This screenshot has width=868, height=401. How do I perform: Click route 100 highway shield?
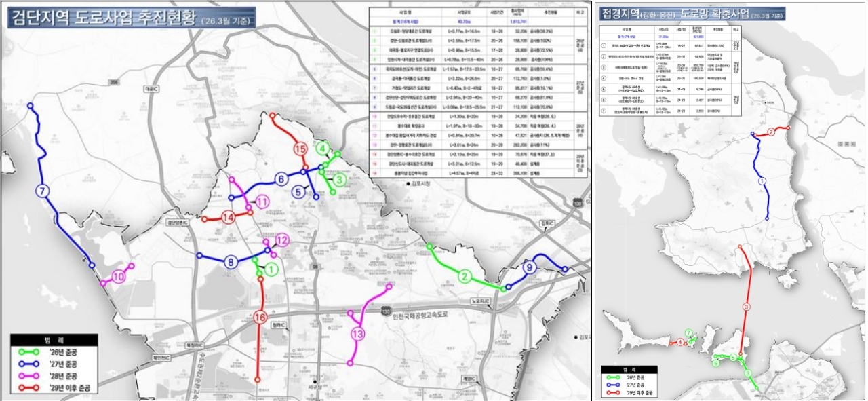tap(577, 203)
